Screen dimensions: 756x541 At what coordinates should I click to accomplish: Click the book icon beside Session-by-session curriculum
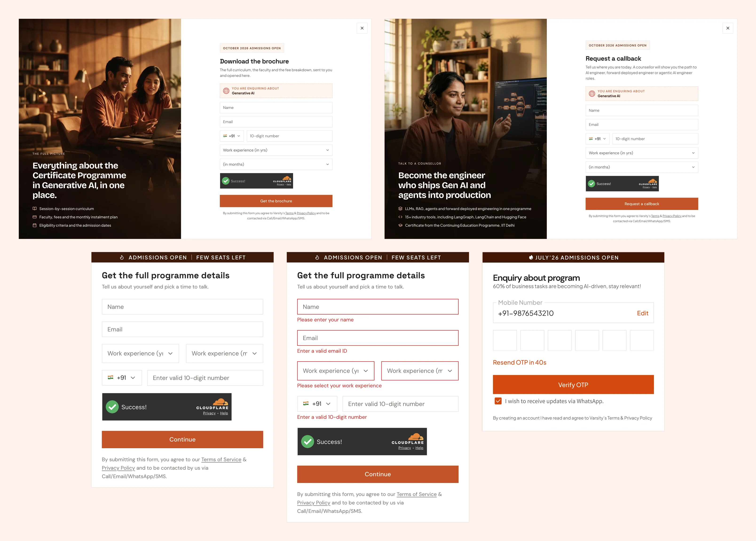pos(35,209)
